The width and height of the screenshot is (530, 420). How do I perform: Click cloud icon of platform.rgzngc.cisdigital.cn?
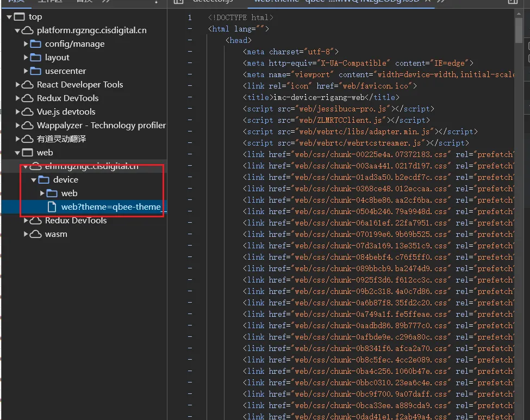27,30
